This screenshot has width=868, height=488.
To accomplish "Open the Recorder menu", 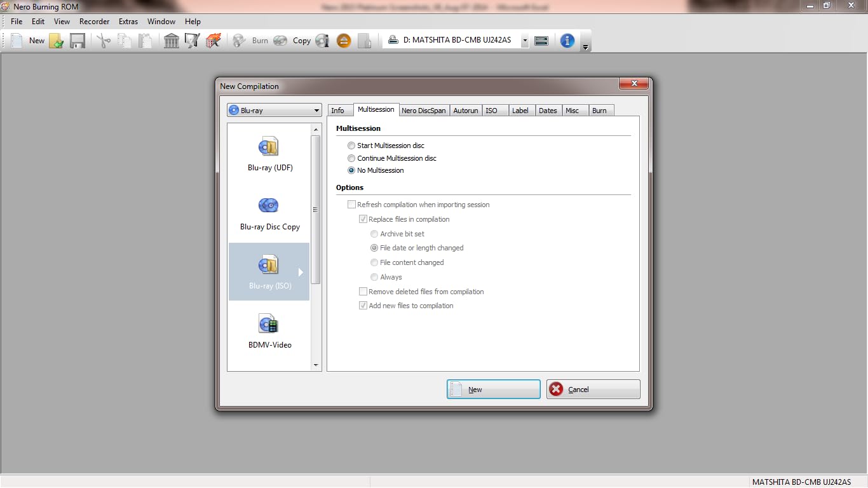I will pos(94,22).
